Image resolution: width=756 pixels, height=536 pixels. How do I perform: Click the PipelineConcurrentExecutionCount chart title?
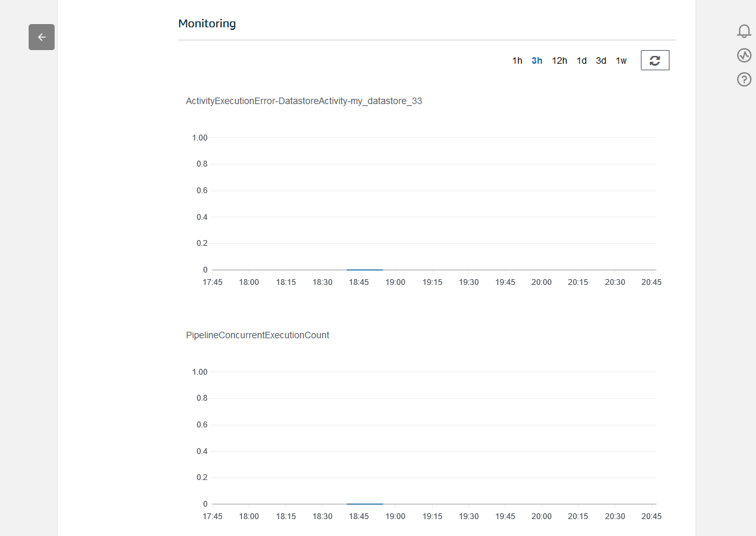click(258, 335)
